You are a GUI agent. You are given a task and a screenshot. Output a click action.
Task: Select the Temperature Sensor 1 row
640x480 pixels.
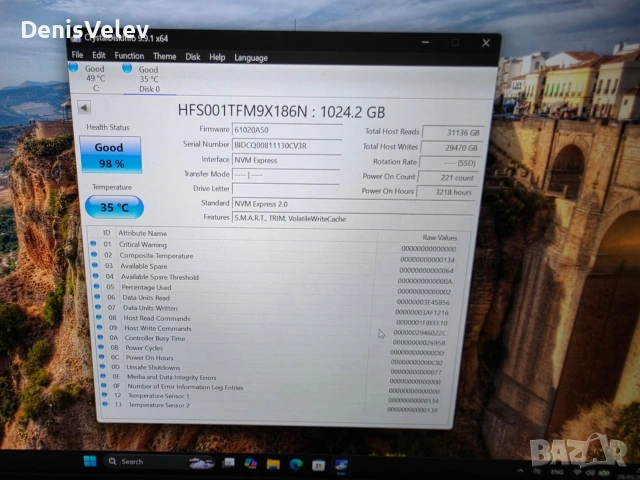click(x=272, y=397)
